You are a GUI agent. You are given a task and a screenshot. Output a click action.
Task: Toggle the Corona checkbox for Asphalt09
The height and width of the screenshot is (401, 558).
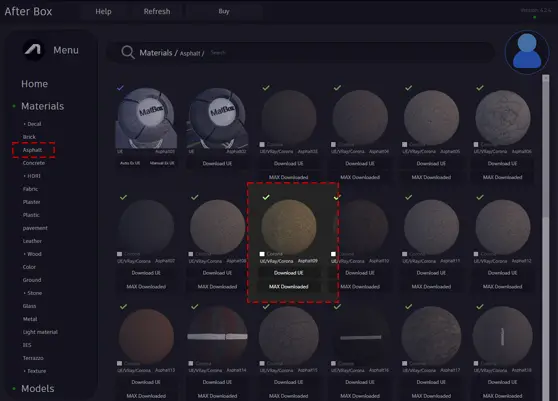(x=262, y=254)
